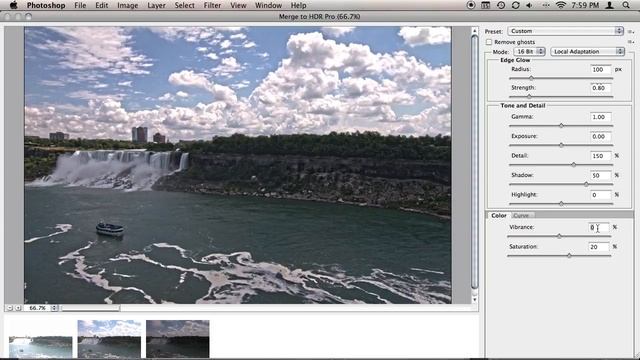Open the Local Adaptation method dropdown

tap(587, 51)
